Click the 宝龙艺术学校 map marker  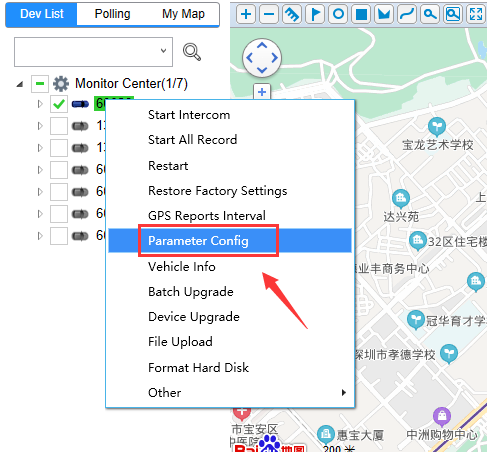click(437, 126)
